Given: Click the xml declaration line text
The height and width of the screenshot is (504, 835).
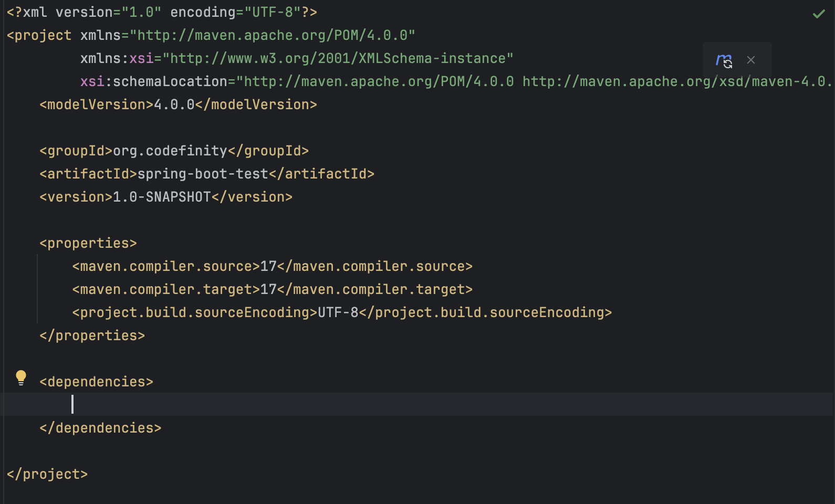Looking at the screenshot, I should tap(162, 12).
